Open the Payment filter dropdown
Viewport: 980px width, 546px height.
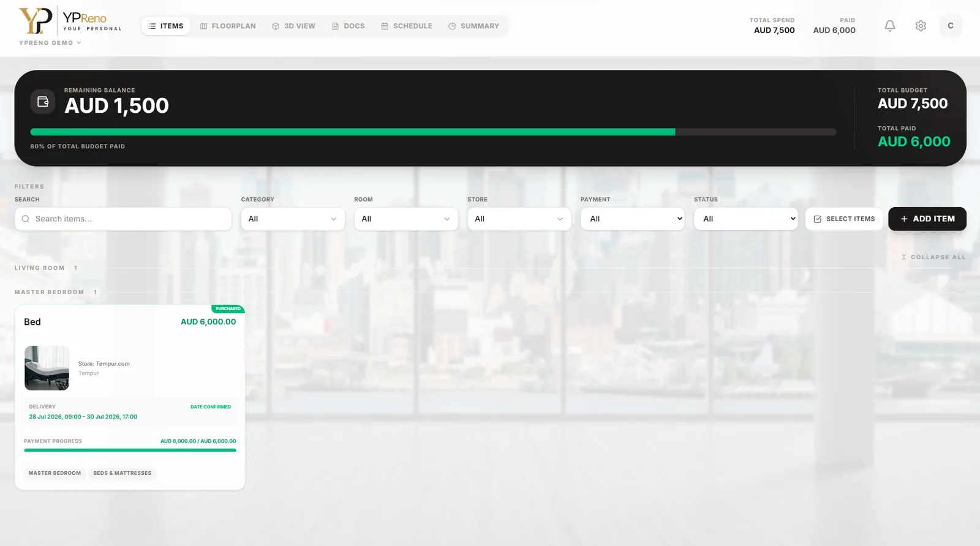pyautogui.click(x=633, y=219)
